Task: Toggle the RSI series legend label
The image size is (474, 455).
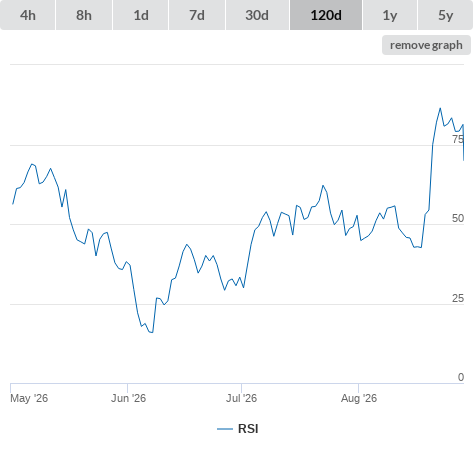Action: click(248, 429)
